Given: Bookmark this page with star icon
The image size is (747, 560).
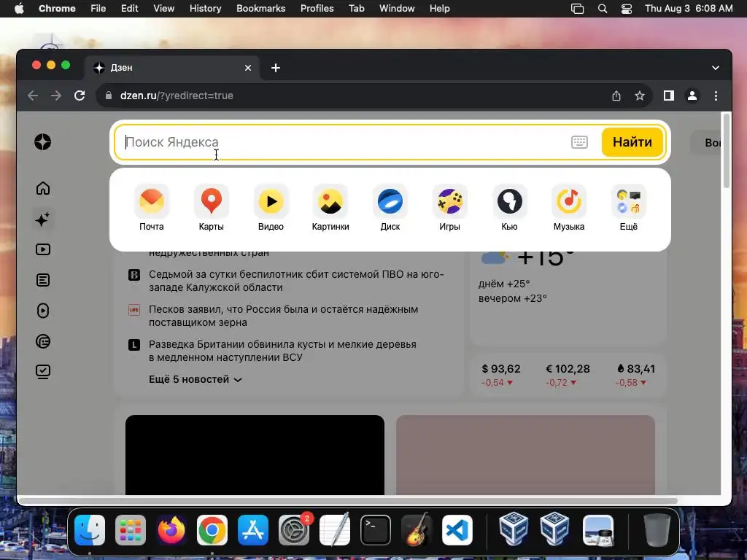Looking at the screenshot, I should point(640,96).
